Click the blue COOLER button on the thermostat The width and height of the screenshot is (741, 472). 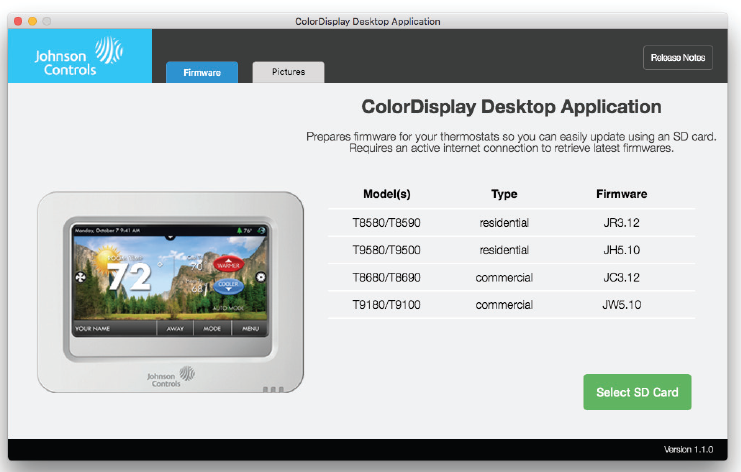[x=228, y=285]
